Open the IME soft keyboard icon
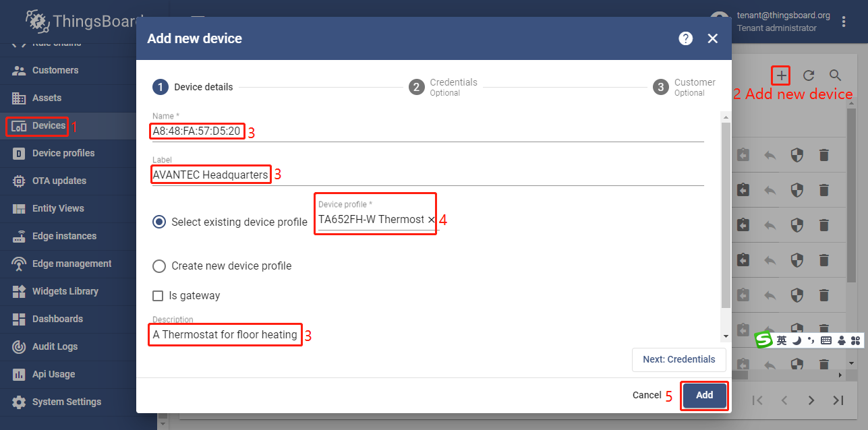 pos(826,340)
